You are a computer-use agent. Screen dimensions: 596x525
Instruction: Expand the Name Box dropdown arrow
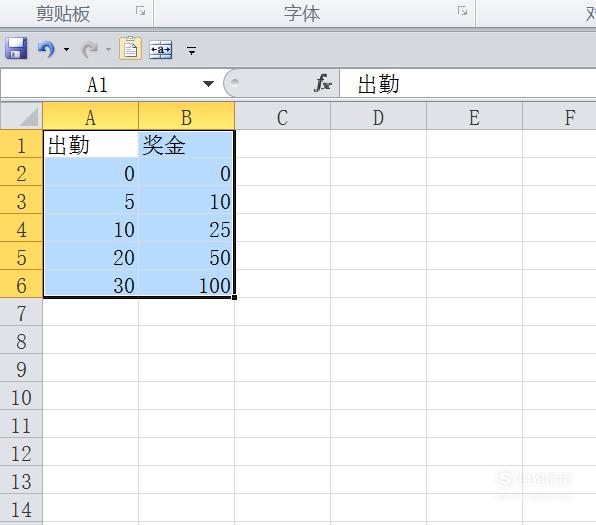(208, 84)
